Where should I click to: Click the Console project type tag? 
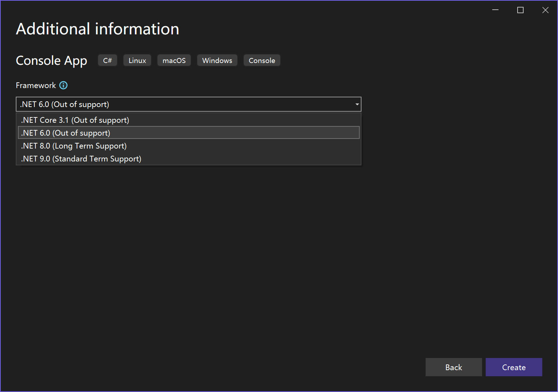click(x=262, y=60)
